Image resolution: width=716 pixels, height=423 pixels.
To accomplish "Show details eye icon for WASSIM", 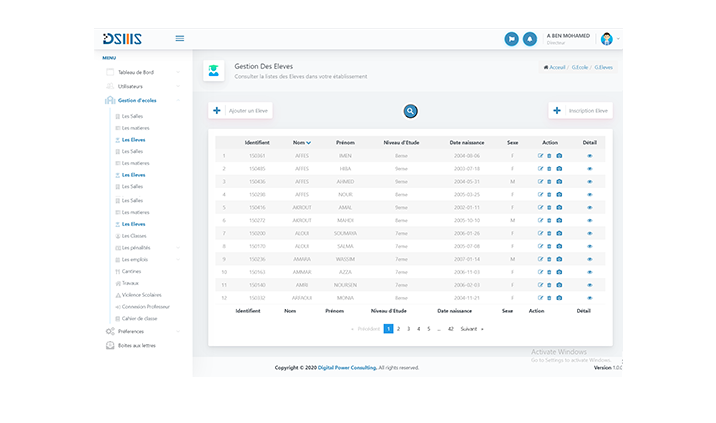I will click(590, 259).
